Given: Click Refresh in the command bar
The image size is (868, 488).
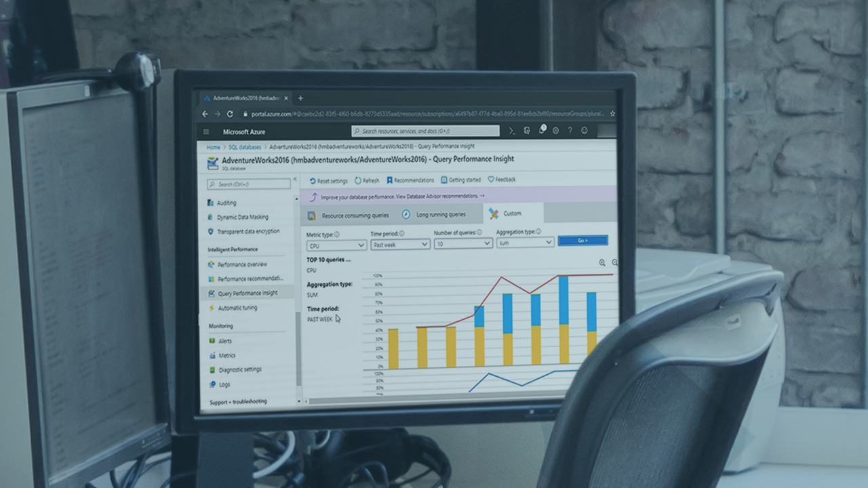Looking at the screenshot, I should click(x=367, y=181).
